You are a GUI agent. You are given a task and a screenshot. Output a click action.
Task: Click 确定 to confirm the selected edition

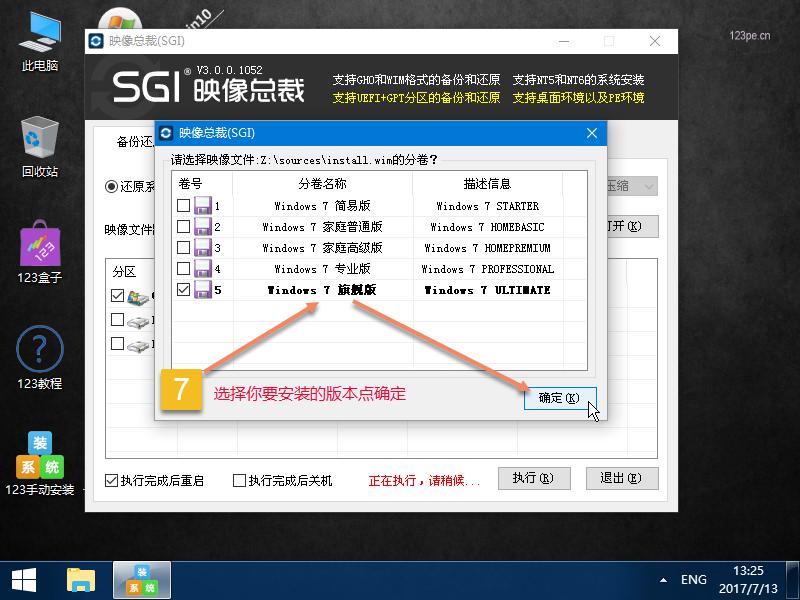(x=559, y=397)
